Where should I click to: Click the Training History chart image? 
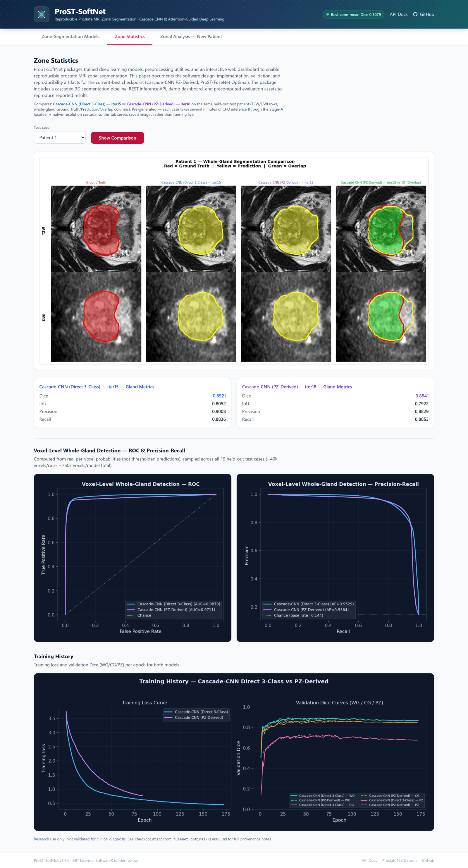(x=234, y=752)
